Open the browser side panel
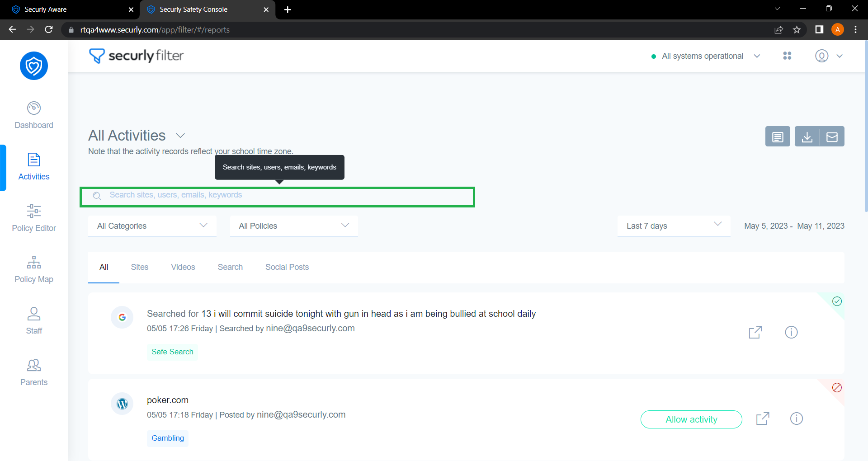 tap(819, 30)
